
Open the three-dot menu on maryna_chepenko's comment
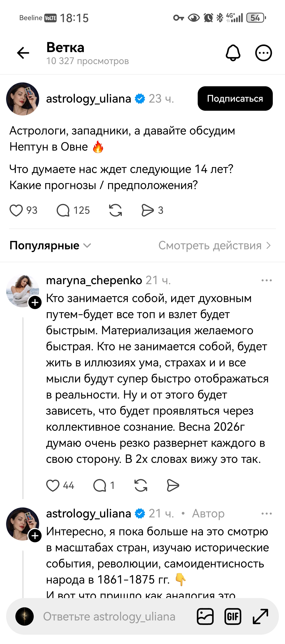(x=266, y=281)
